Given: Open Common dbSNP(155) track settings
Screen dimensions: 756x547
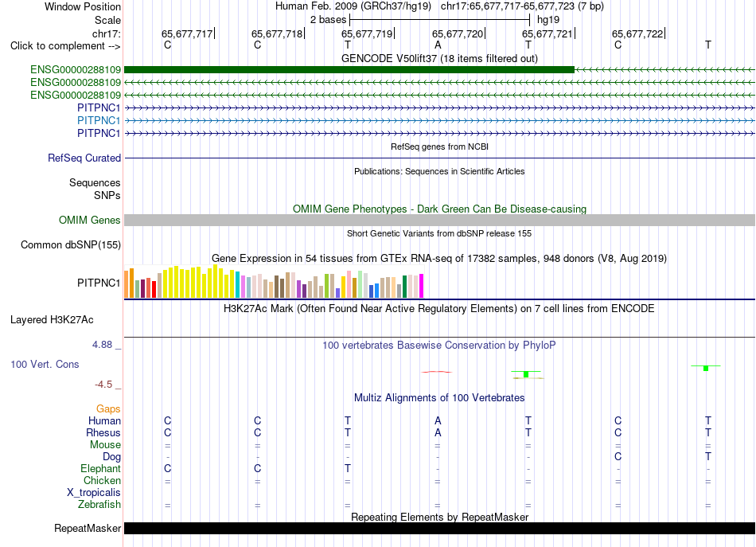Looking at the screenshot, I should coord(71,244).
